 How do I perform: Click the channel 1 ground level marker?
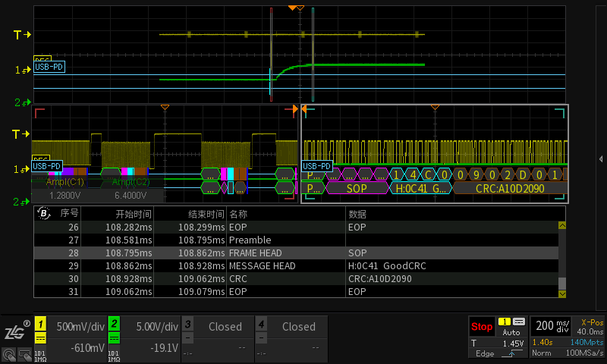(23, 71)
